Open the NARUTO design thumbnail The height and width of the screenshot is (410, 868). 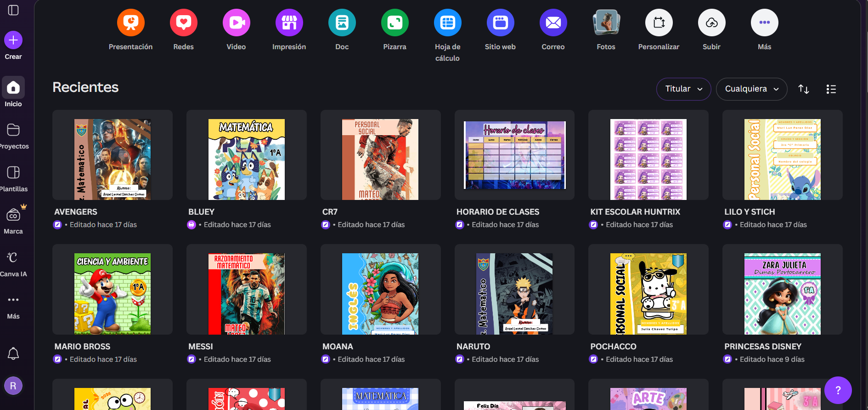click(x=514, y=290)
